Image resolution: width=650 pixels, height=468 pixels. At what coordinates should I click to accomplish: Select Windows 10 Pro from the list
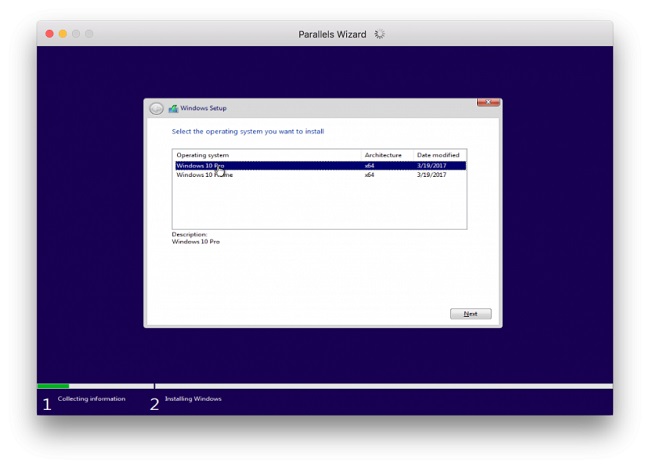point(200,166)
